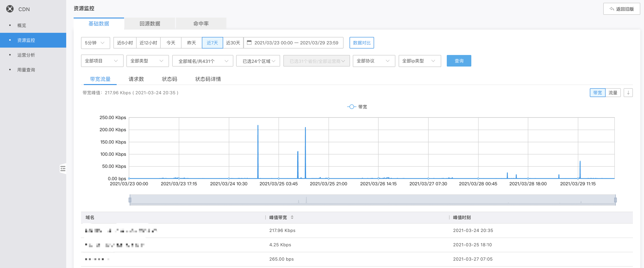Click the 查询 query button
Screen dimensions: 644x268
coord(459,61)
